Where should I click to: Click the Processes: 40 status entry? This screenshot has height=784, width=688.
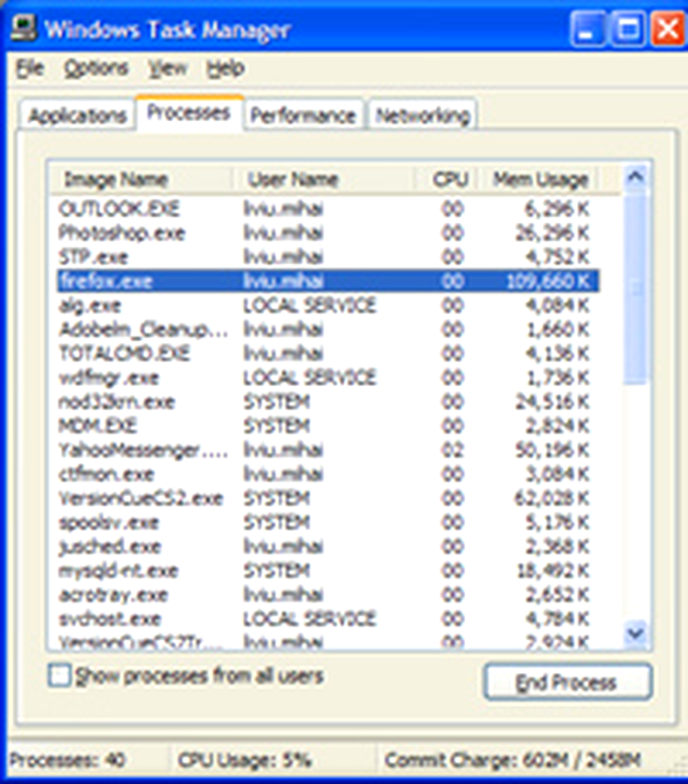click(x=67, y=760)
